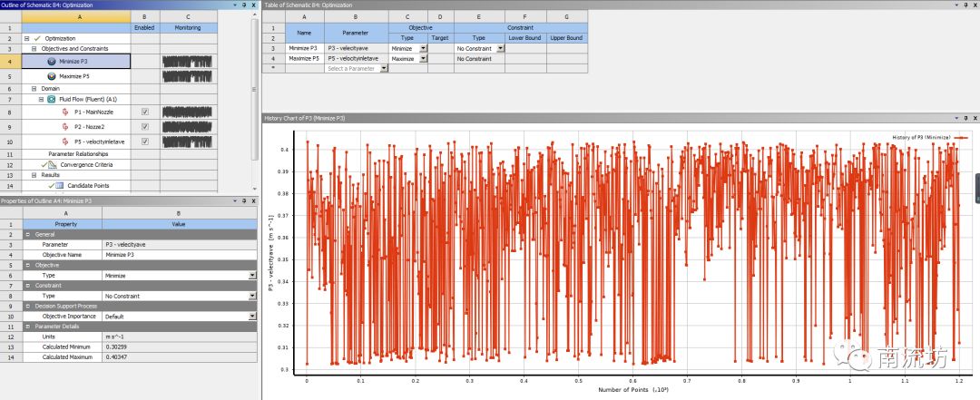This screenshot has height=400, width=980.
Task: Click Outline scrollbar down arrow
Action: coord(254,188)
